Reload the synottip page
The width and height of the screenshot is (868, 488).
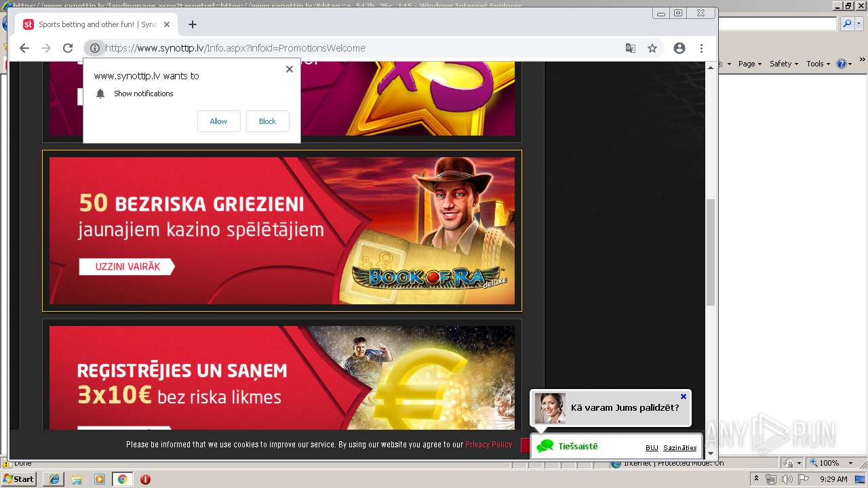tap(68, 48)
